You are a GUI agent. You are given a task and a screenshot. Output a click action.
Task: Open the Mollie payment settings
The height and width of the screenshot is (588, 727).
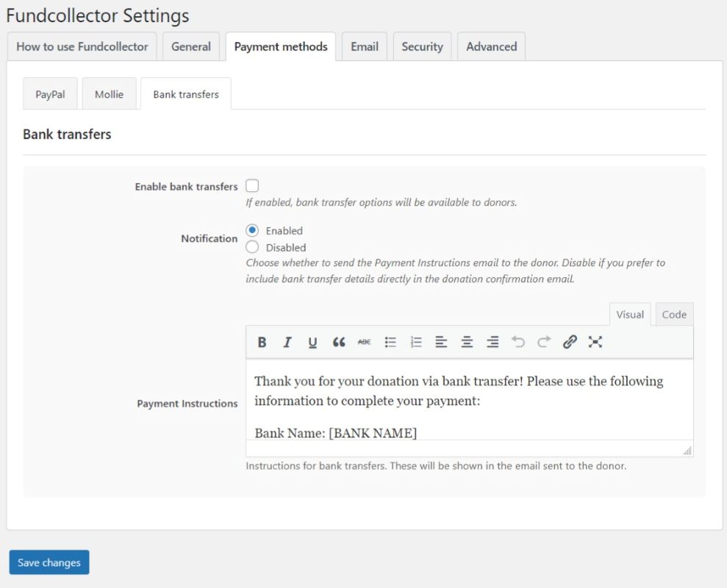point(109,93)
